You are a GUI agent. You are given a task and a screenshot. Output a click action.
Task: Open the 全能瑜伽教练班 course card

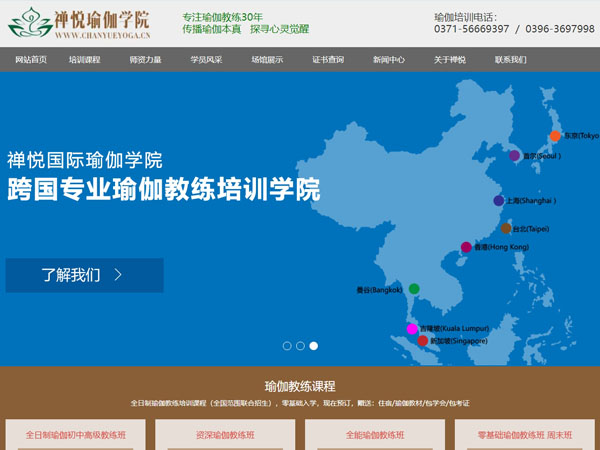(375, 435)
